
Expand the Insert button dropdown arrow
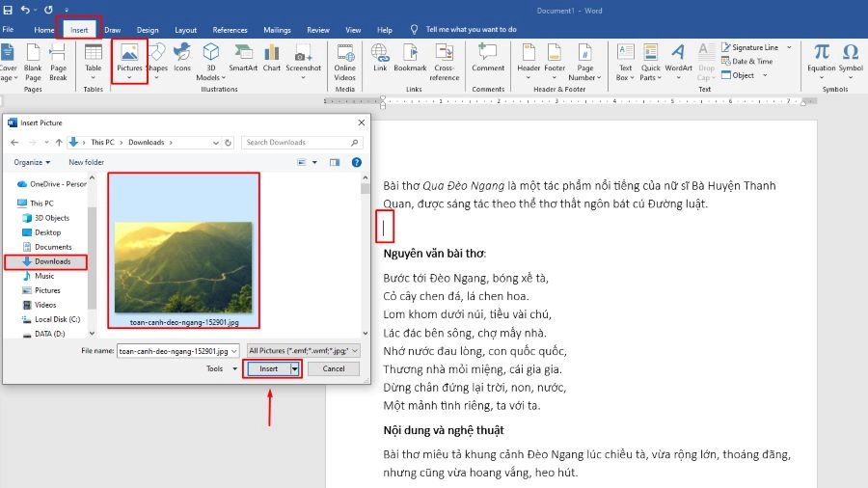tap(295, 368)
